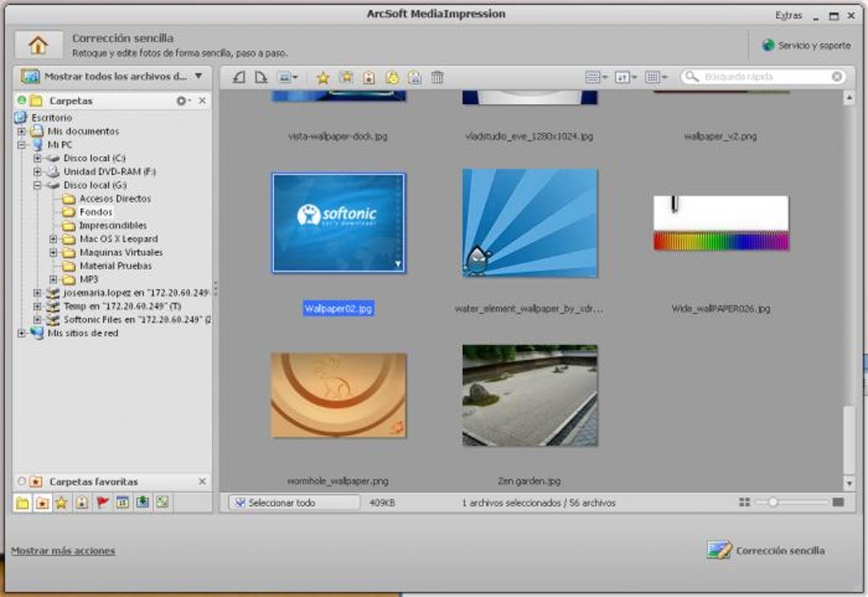Click the trash delete icon in toolbar
Viewport: 868px width, 597px height.
pyautogui.click(x=437, y=77)
